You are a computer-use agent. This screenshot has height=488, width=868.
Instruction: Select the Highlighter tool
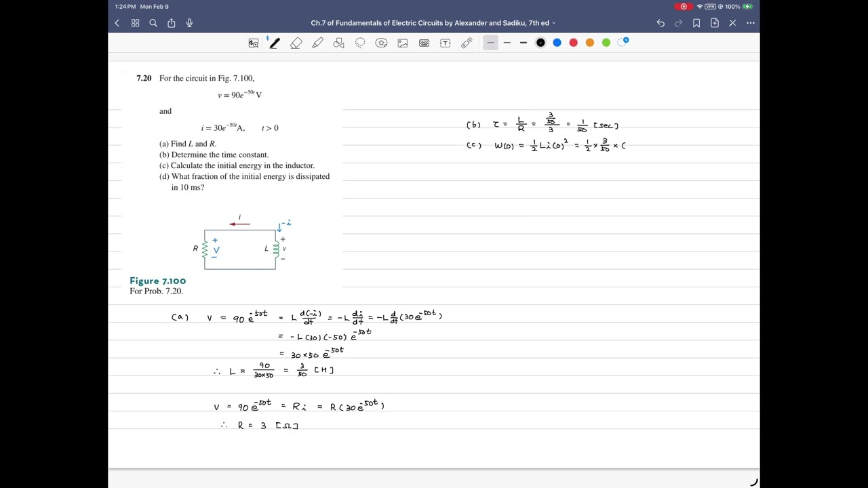click(317, 43)
